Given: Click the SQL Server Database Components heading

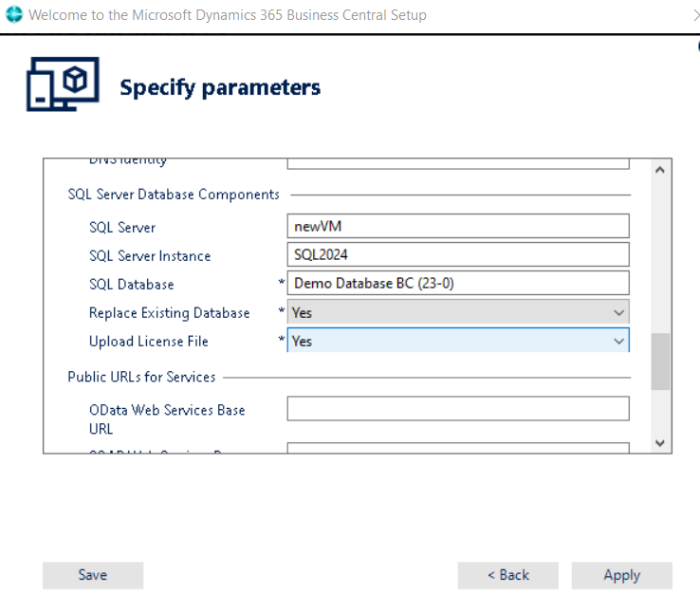Looking at the screenshot, I should (174, 195).
